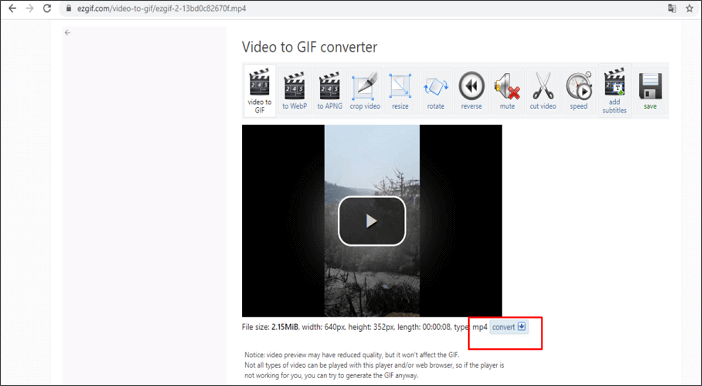Select the video to GIF tool

(x=260, y=91)
